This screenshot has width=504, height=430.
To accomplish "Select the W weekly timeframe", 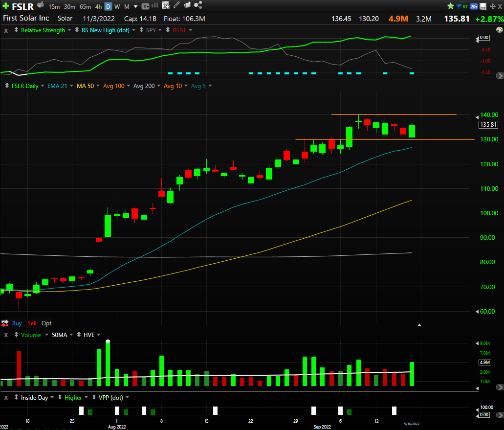I will click(x=117, y=7).
